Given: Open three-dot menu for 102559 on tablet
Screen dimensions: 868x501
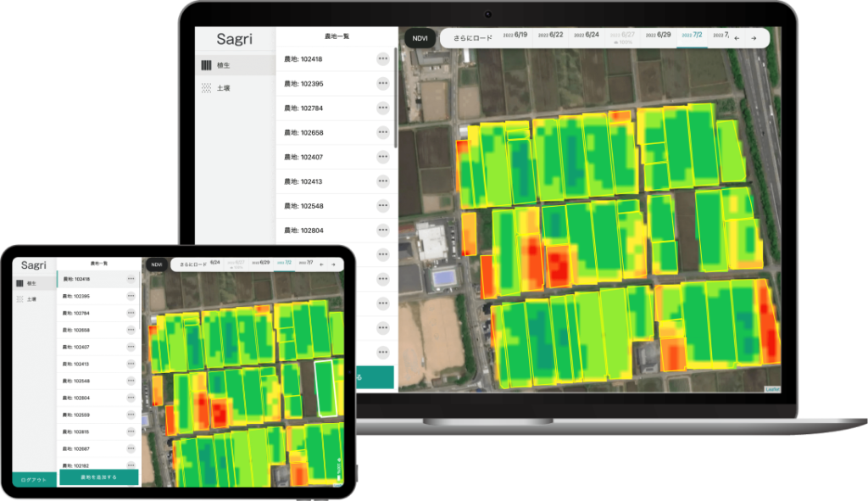Looking at the screenshot, I should [x=131, y=415].
